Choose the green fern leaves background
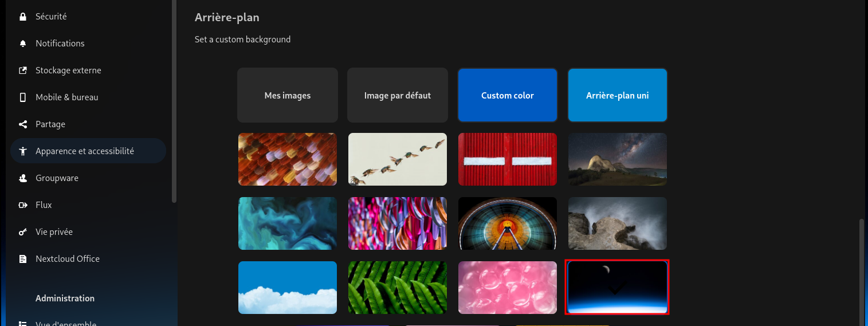This screenshot has height=326, width=868. [398, 288]
